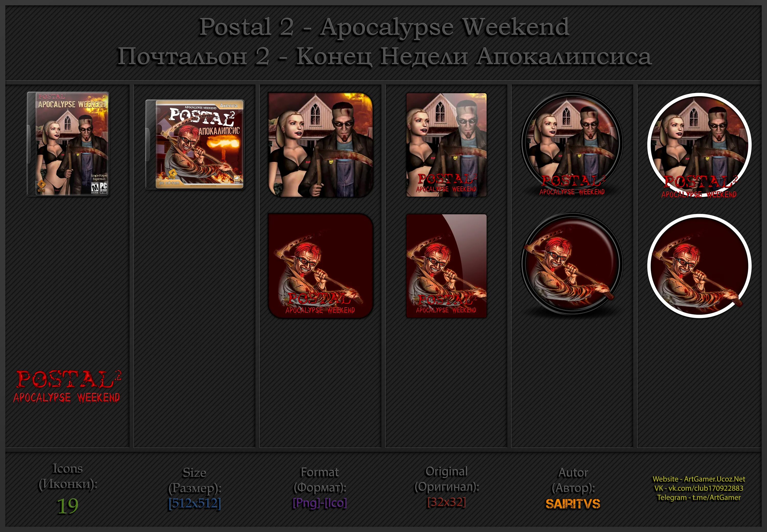The image size is (767, 532).
Task: Click the blue [512x512] size label
Action: pos(195,503)
